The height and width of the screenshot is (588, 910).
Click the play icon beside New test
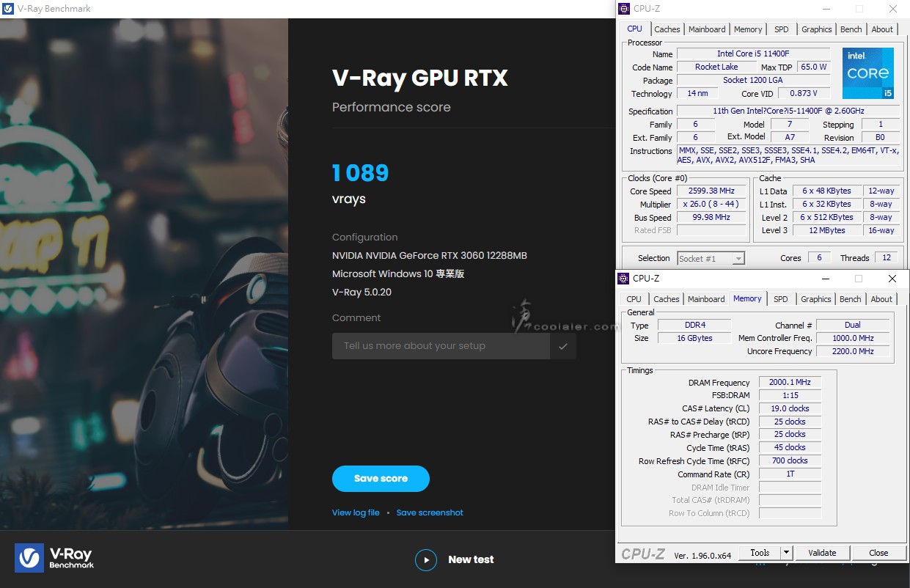click(425, 560)
